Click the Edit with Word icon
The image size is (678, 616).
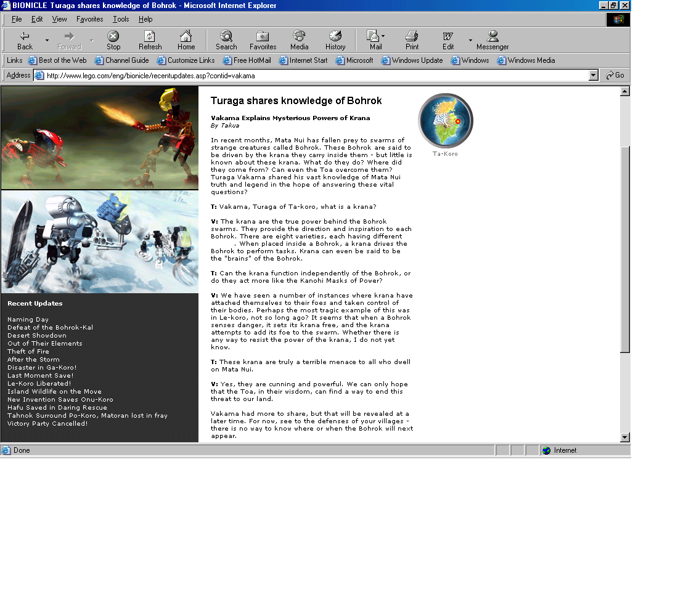coord(448,40)
